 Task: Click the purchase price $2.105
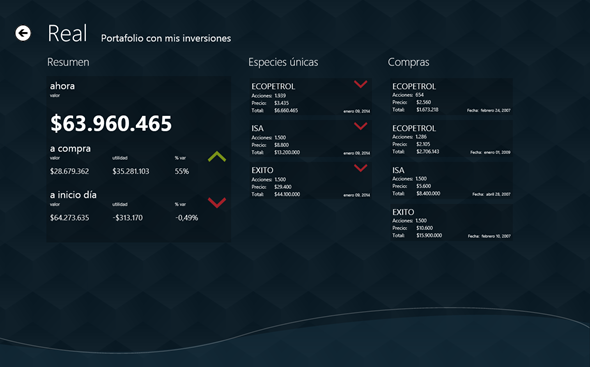coord(423,144)
